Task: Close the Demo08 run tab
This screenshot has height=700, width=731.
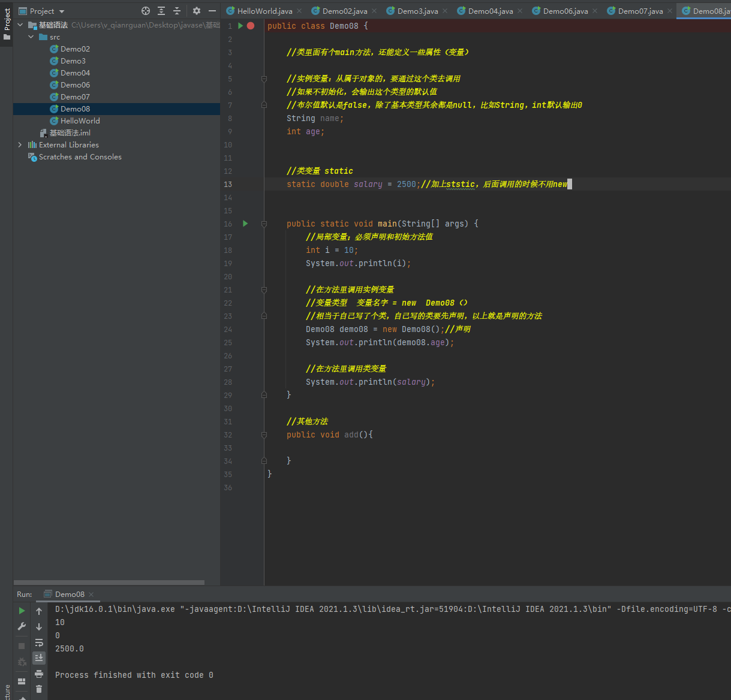Action: (x=91, y=595)
